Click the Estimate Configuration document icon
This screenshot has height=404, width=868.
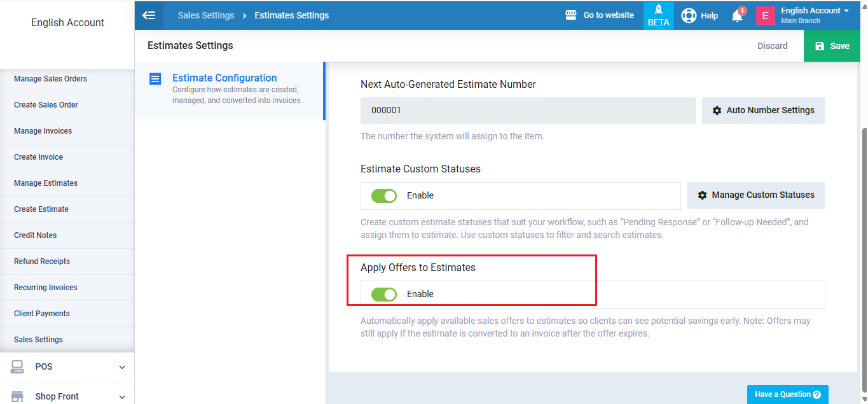point(155,79)
